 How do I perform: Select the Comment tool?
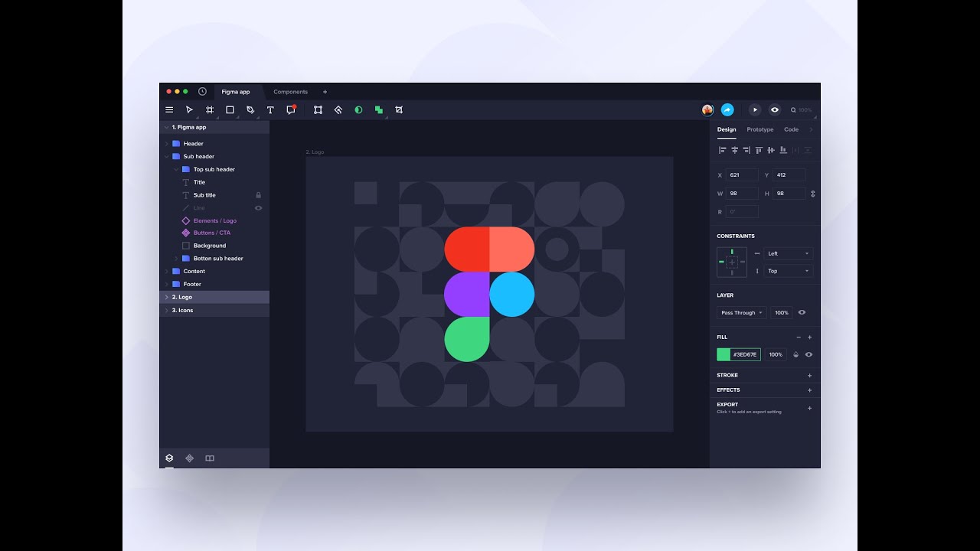click(x=291, y=109)
